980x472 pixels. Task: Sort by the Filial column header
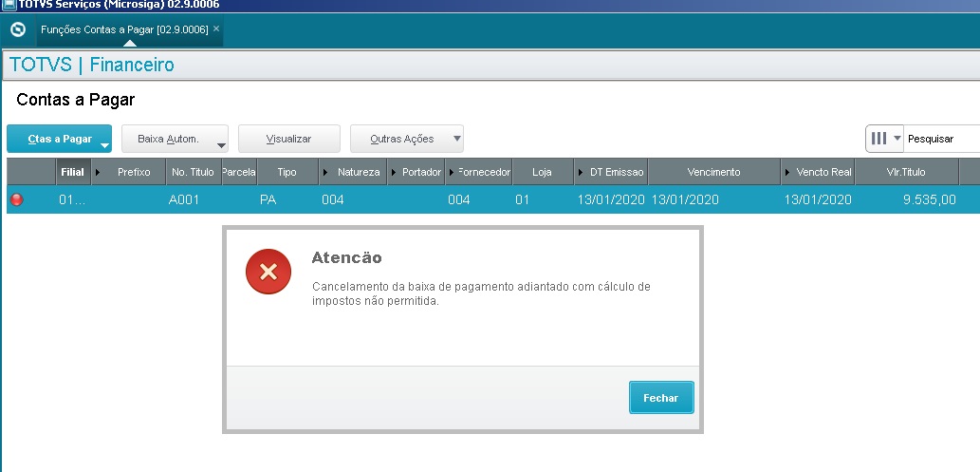[x=72, y=172]
